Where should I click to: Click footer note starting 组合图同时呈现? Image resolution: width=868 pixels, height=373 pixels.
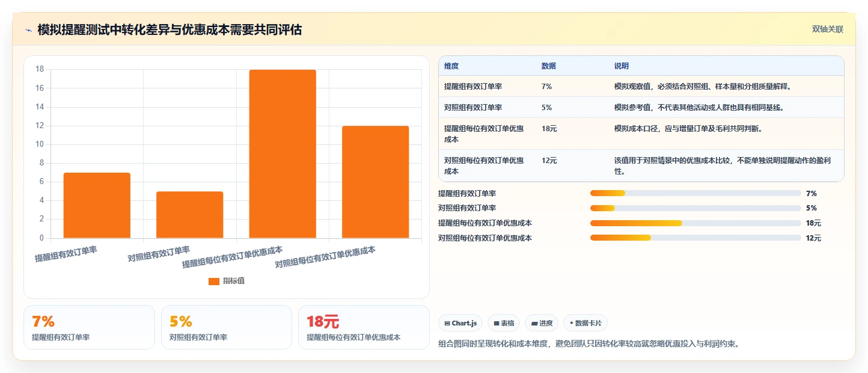point(589,344)
